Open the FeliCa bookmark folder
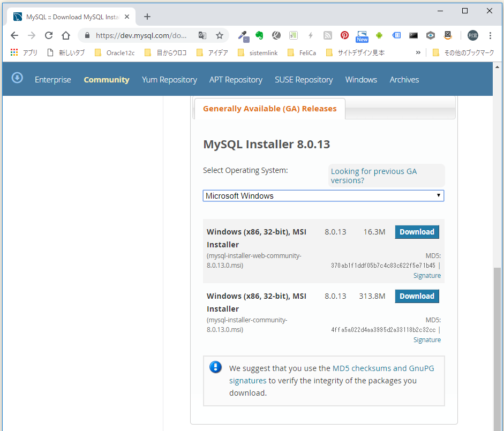The image size is (504, 431). (x=302, y=52)
